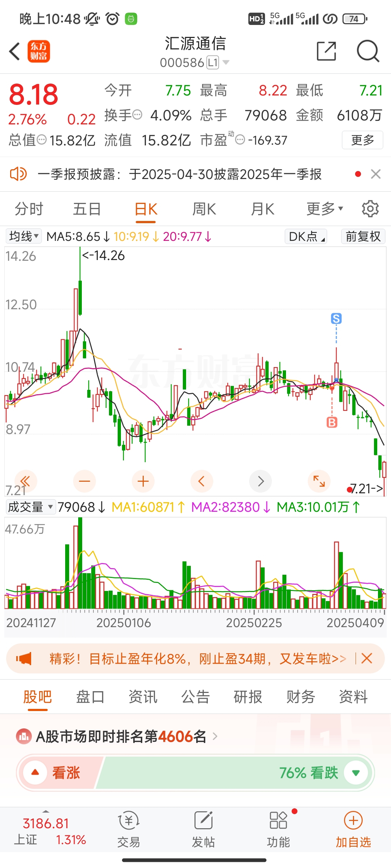Tap the speaker announcement icon
Screen dimensions: 391x868
coord(18,174)
